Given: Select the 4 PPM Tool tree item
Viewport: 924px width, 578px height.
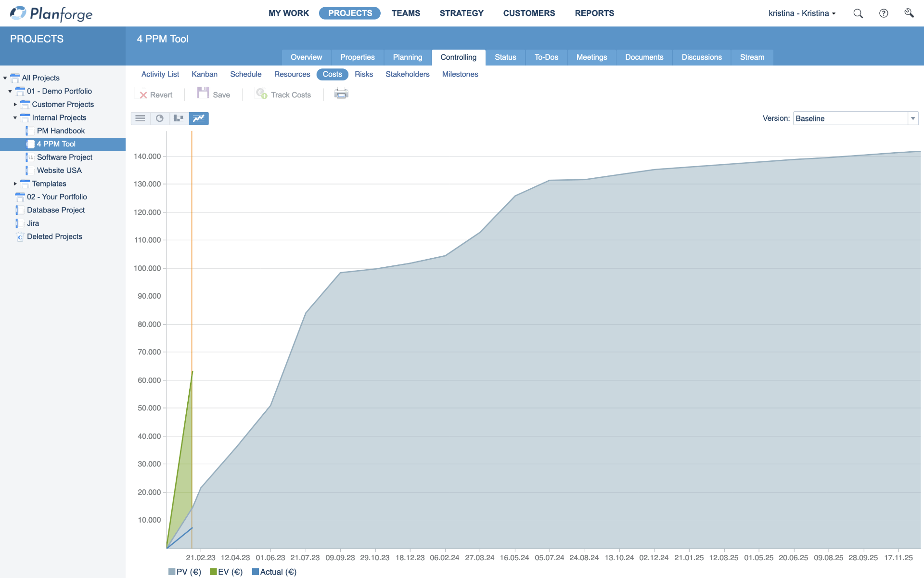Looking at the screenshot, I should (63, 144).
